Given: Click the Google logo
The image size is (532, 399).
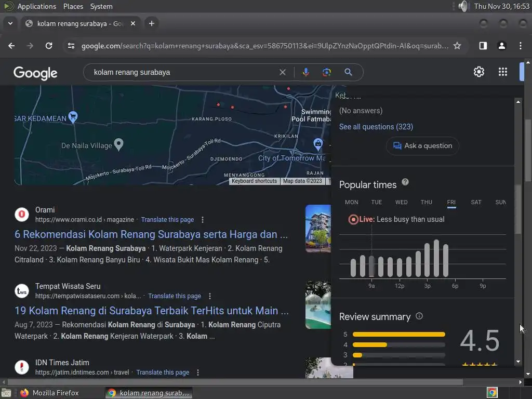Looking at the screenshot, I should (x=35, y=73).
